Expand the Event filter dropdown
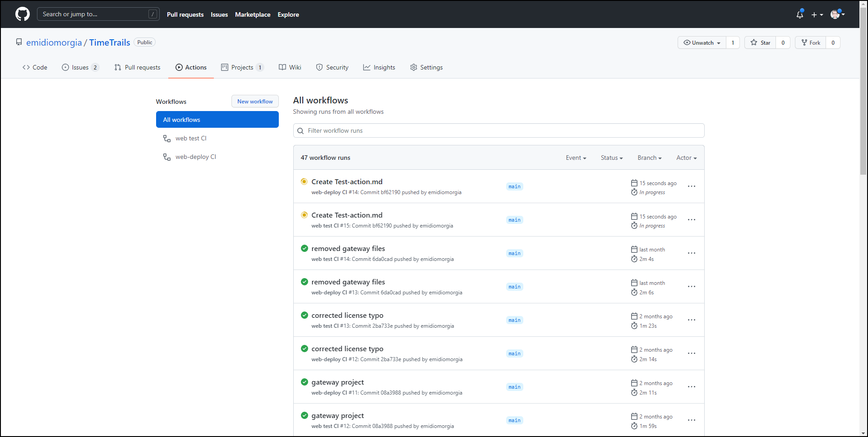Viewport: 868px width, 437px height. (576, 158)
